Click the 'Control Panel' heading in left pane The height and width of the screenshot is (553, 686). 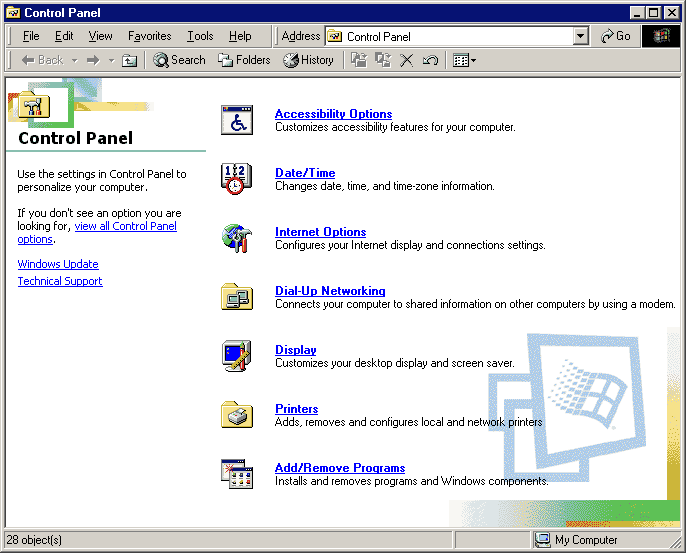[x=75, y=138]
